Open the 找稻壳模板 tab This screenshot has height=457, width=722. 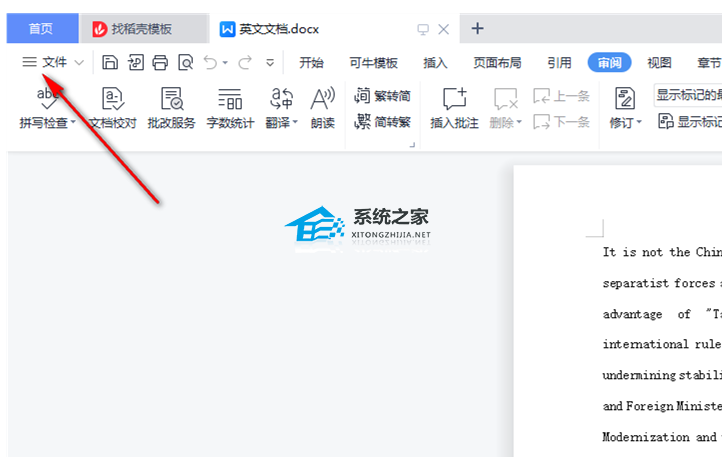[143, 29]
